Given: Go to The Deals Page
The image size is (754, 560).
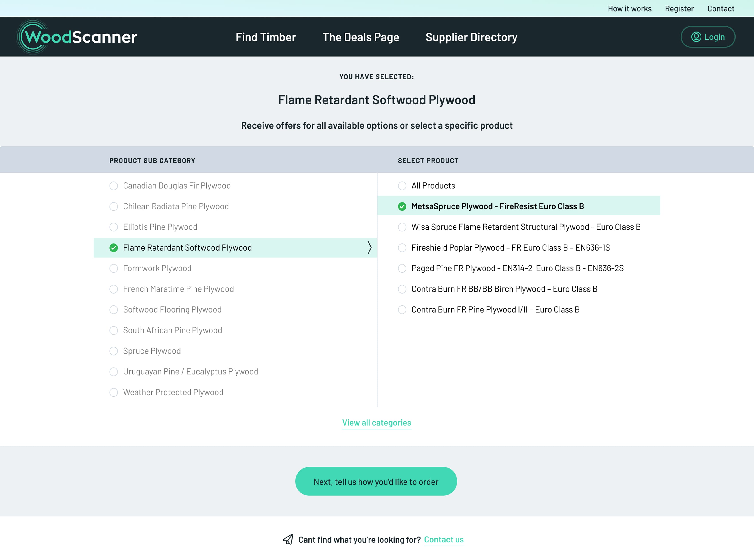Looking at the screenshot, I should click(361, 37).
